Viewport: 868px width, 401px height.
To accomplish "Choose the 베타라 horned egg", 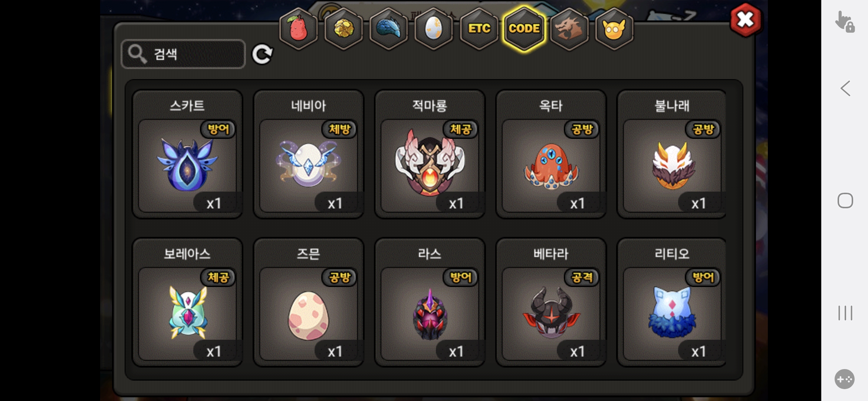I will pyautogui.click(x=551, y=302).
